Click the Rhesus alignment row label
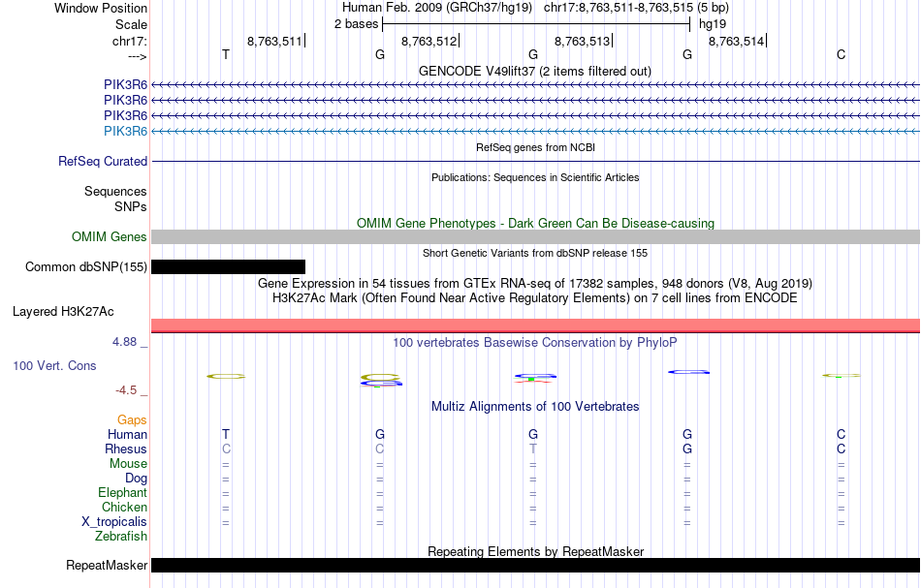 pyautogui.click(x=126, y=449)
